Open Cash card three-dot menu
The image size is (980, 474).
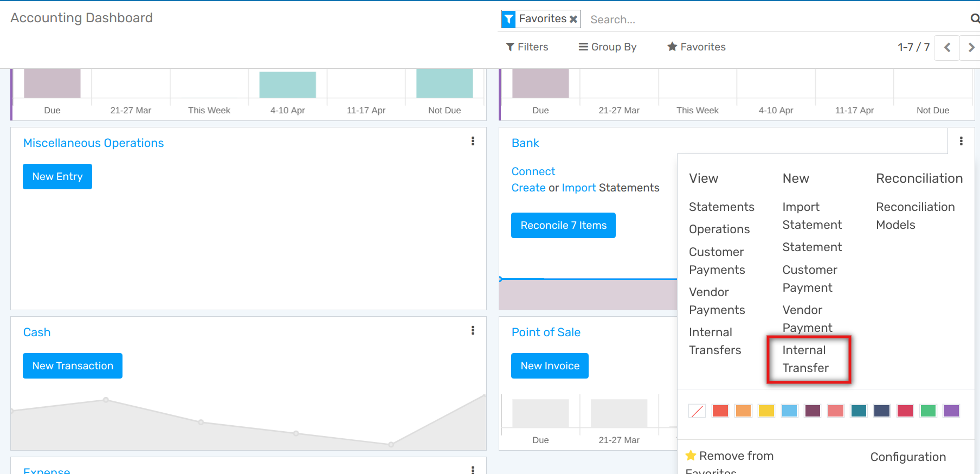473,330
